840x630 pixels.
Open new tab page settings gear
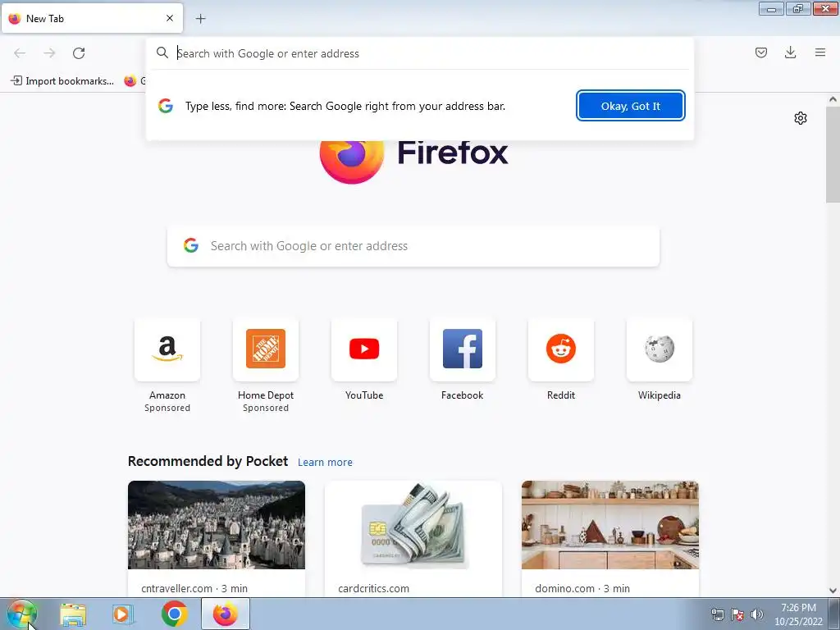801,118
